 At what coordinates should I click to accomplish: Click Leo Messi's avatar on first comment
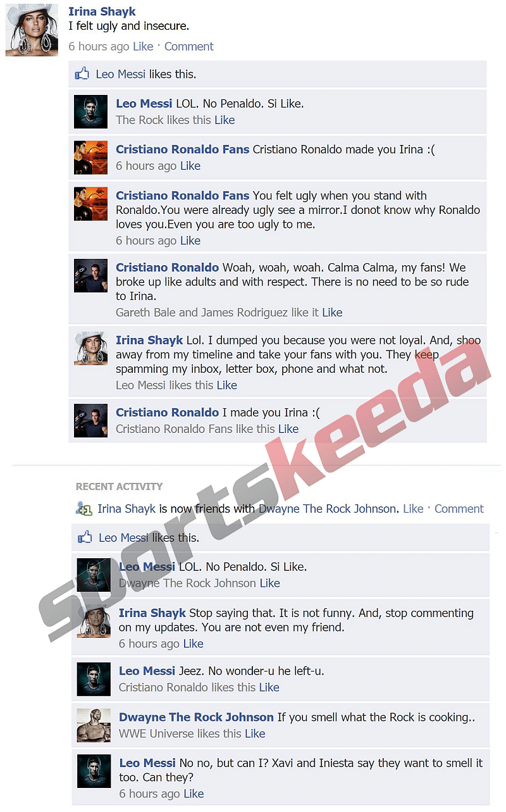[90, 112]
